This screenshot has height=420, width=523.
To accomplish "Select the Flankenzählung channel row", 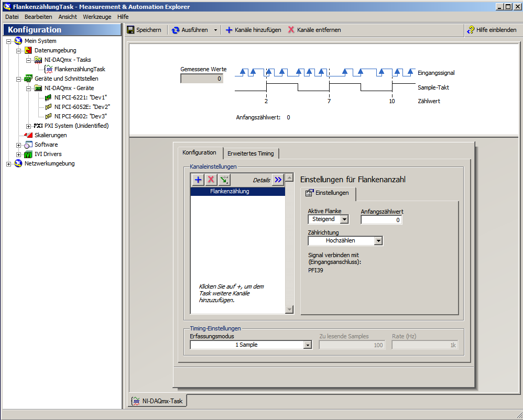I will click(237, 191).
